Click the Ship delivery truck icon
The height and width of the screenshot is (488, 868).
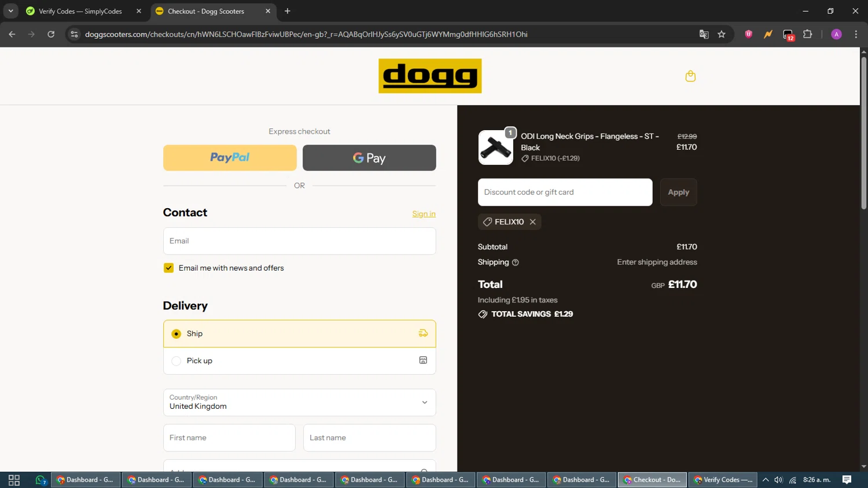pyautogui.click(x=423, y=334)
